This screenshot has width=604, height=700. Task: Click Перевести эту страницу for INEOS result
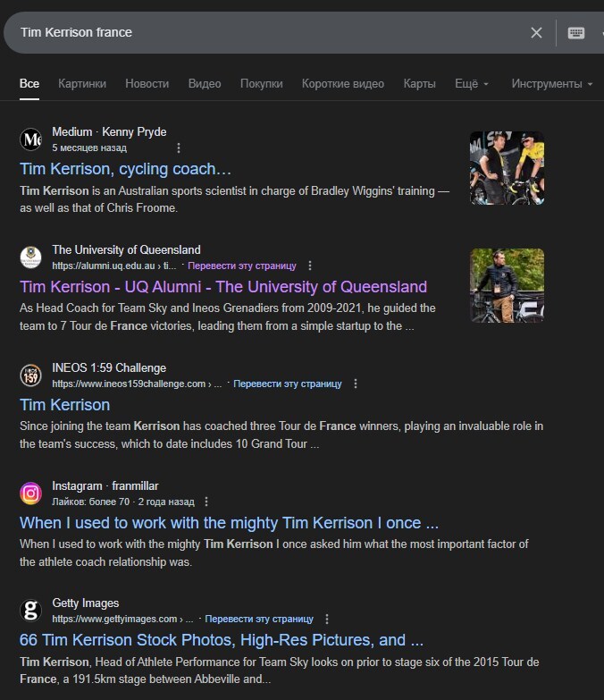(287, 384)
